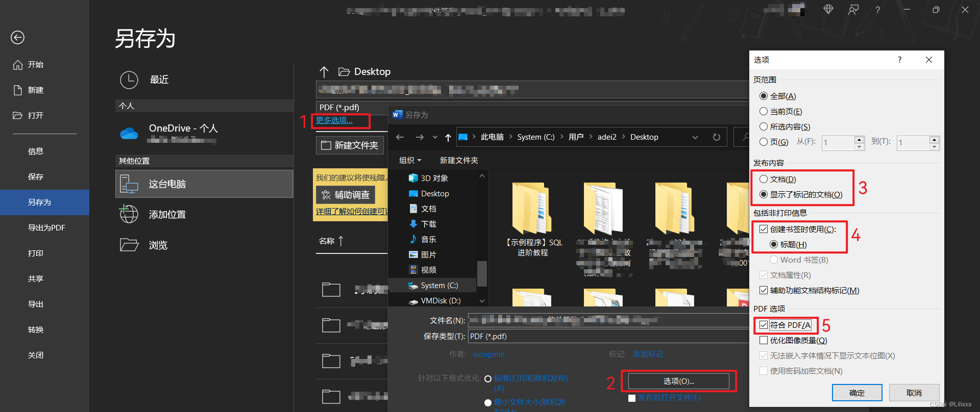Viewport: 980px width, 412px height.
Task: Click the navigation tree scrollbar thumb
Action: 482,274
